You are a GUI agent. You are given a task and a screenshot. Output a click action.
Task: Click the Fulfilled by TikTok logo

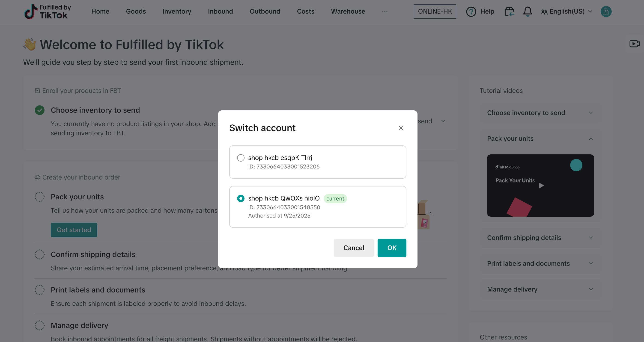(48, 12)
